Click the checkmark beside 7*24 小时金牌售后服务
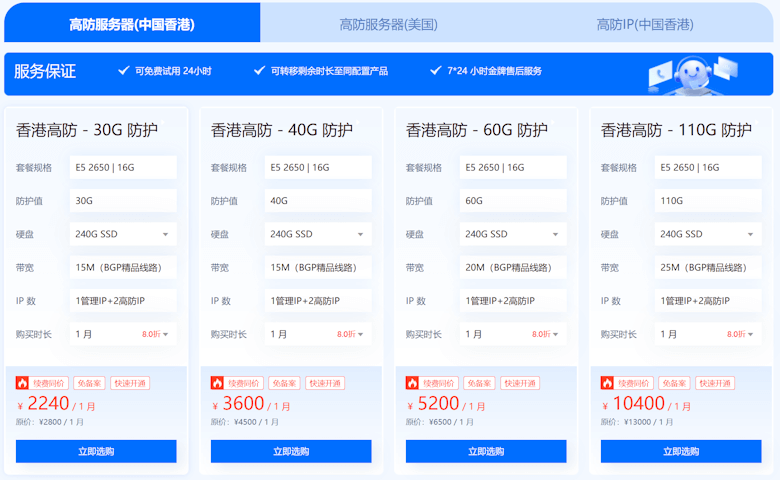The image size is (780, 480). click(x=436, y=71)
